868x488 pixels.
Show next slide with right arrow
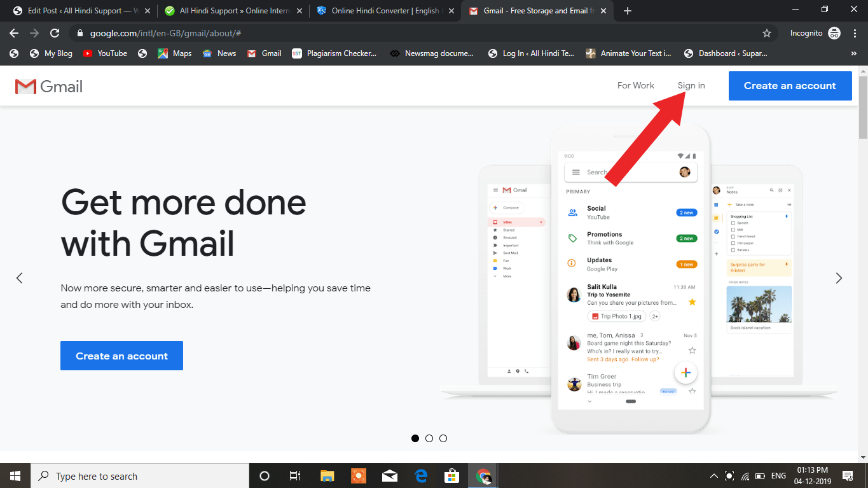(x=839, y=278)
